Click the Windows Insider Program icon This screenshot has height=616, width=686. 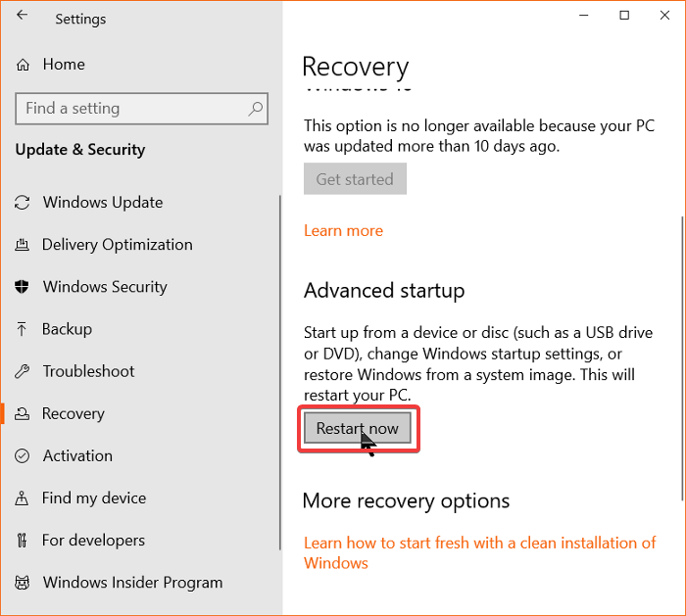pos(23,582)
